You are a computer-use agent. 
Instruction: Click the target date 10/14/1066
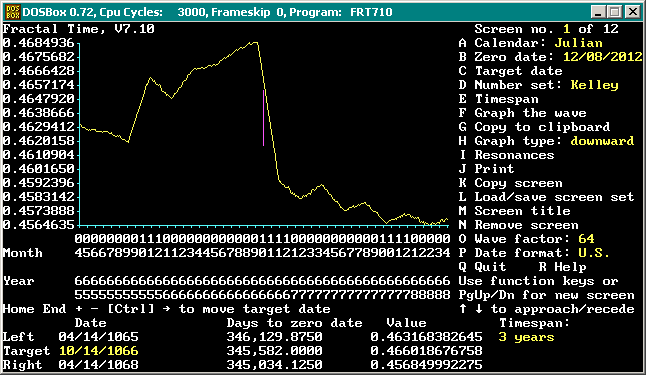[x=98, y=351]
